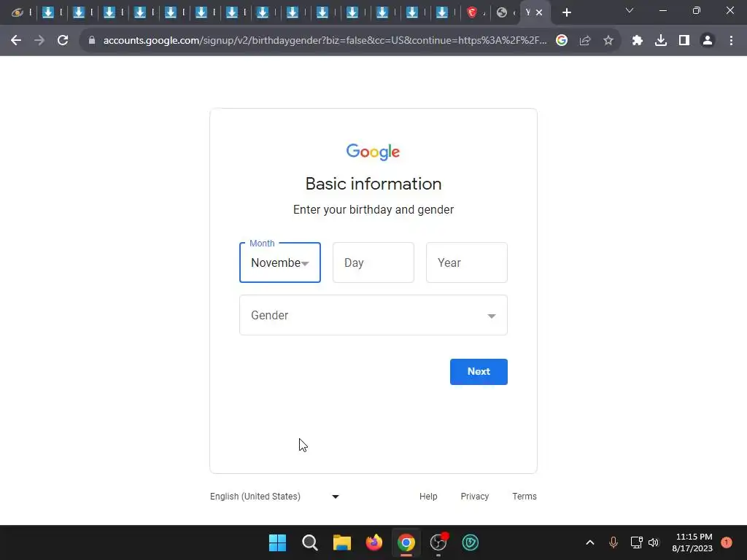Click the forward navigation arrow
Image resolution: width=747 pixels, height=560 pixels.
pos(39,41)
